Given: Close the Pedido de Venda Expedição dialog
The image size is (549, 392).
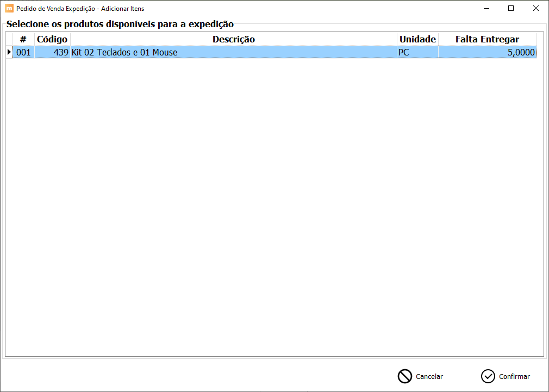Looking at the screenshot, I should tap(535, 9).
